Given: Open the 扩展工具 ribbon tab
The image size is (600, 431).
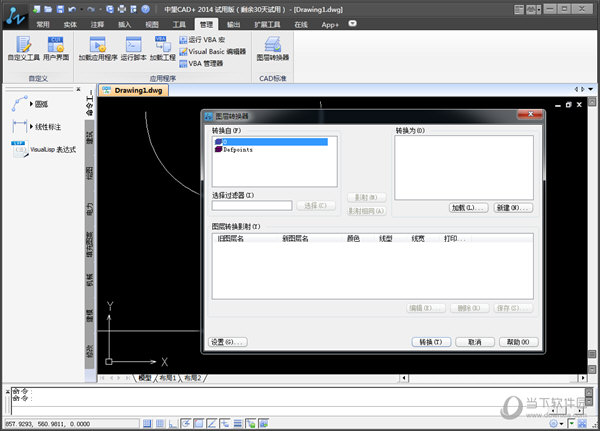Looking at the screenshot, I should [x=267, y=24].
